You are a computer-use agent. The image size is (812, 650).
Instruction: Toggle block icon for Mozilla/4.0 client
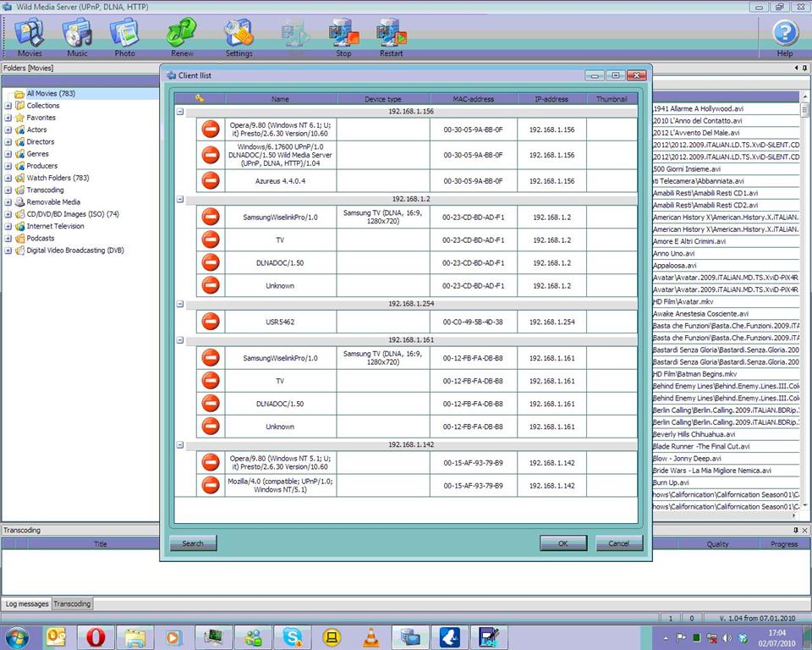211,485
